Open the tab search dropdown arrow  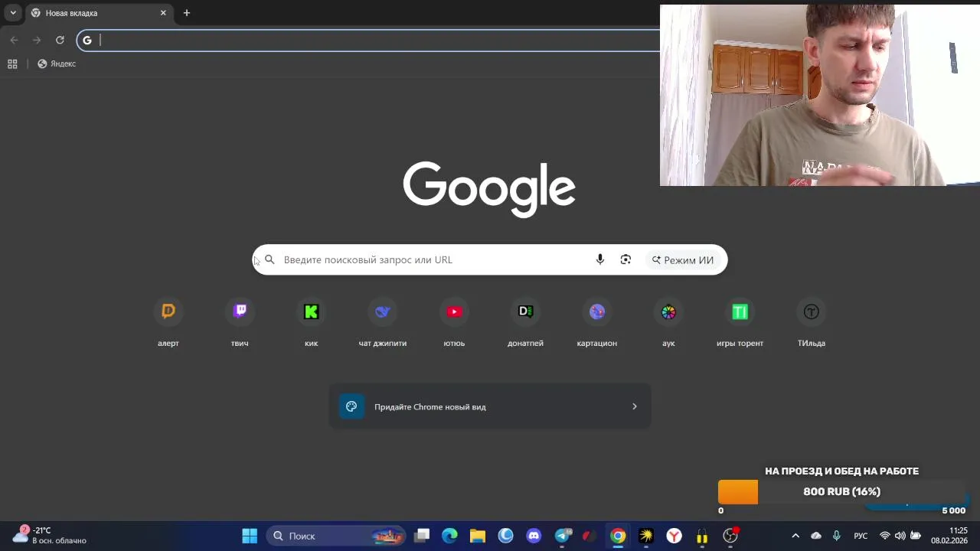coord(13,13)
